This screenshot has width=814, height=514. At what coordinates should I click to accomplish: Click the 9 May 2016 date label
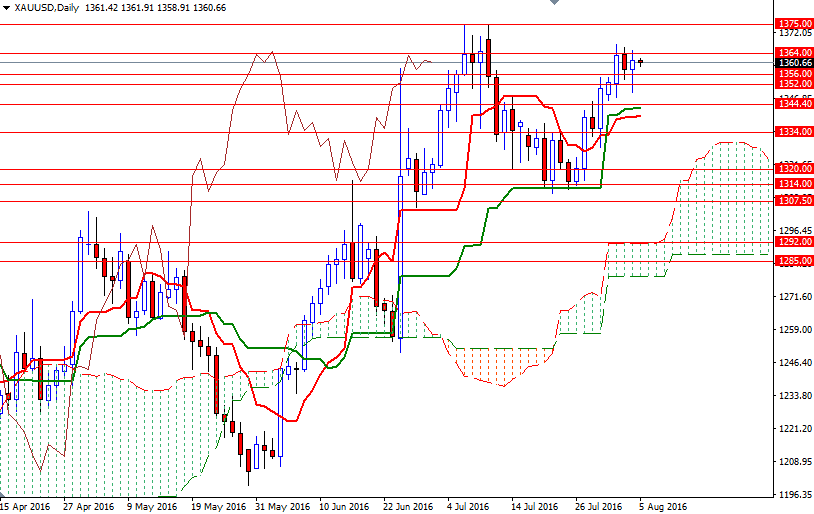point(152,506)
